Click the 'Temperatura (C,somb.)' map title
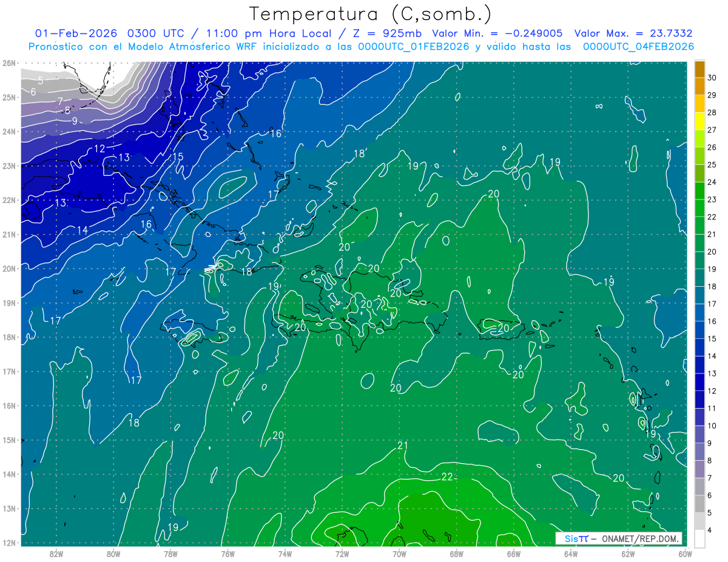Screen dimensions: 728x562 [x=371, y=14]
